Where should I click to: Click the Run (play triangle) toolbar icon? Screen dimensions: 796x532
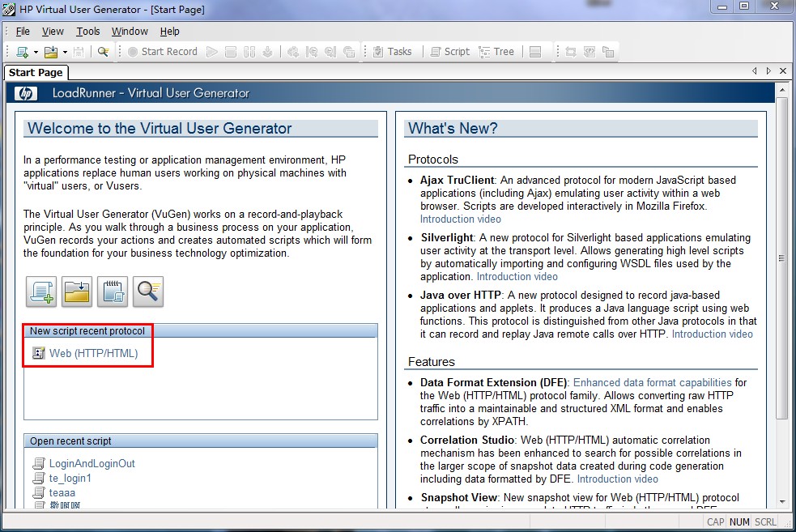[x=212, y=52]
